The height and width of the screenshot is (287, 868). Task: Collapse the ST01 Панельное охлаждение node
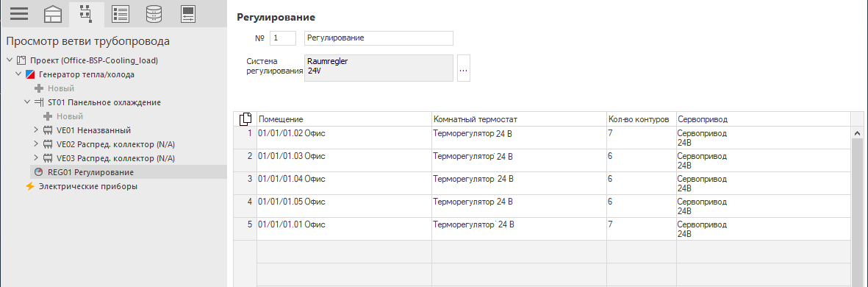(x=28, y=102)
